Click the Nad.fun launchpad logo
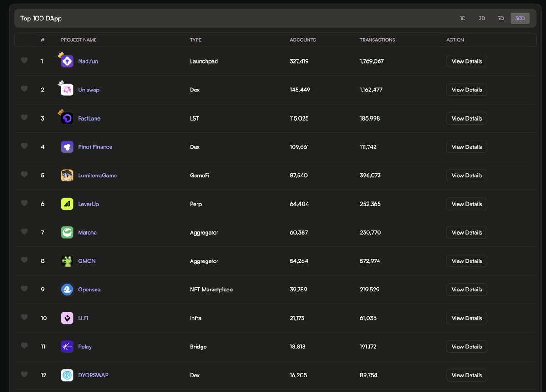Image resolution: width=546 pixels, height=392 pixels. pyautogui.click(x=66, y=61)
